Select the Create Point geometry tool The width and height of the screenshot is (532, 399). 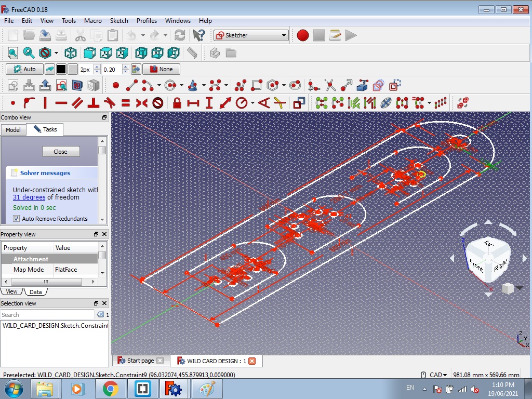click(x=116, y=86)
